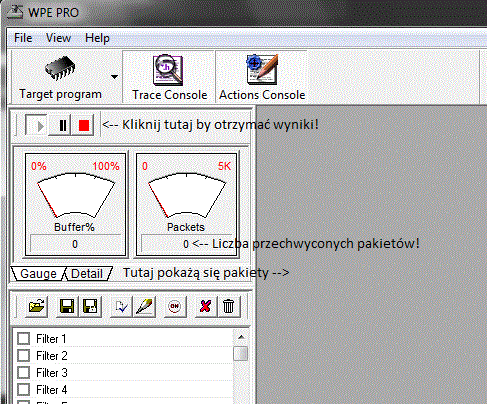Stop capture with red square button
This screenshot has width=487, height=404.
(x=84, y=126)
